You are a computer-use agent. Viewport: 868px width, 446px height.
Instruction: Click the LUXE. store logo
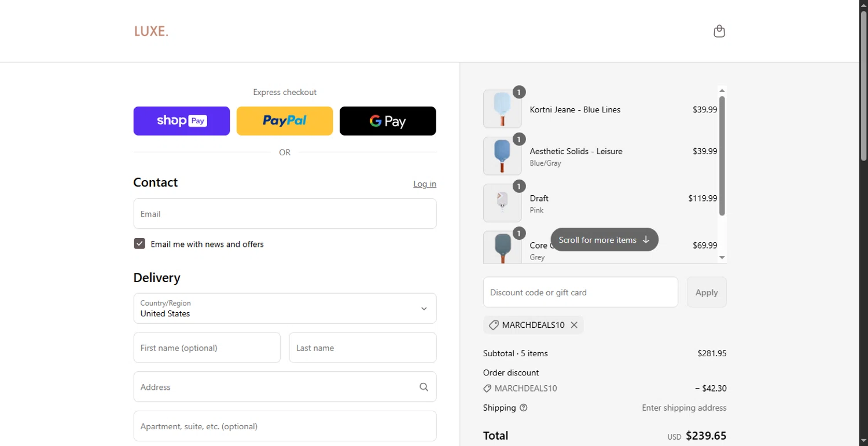click(152, 31)
